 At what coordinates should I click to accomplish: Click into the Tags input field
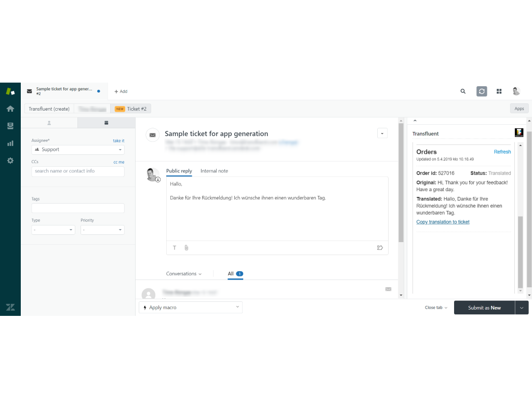coord(78,208)
